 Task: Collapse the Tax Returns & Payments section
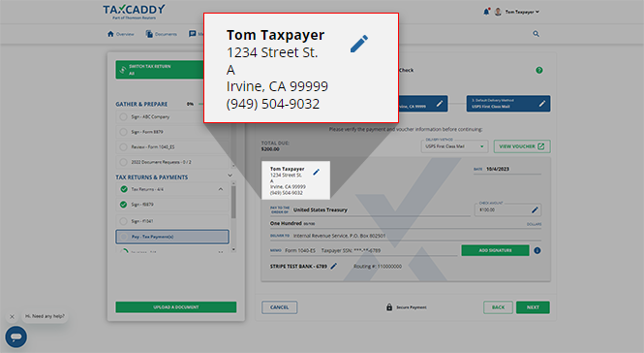(230, 176)
